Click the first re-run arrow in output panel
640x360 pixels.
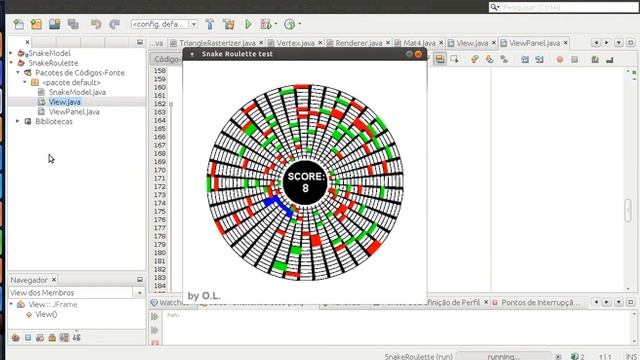155,316
